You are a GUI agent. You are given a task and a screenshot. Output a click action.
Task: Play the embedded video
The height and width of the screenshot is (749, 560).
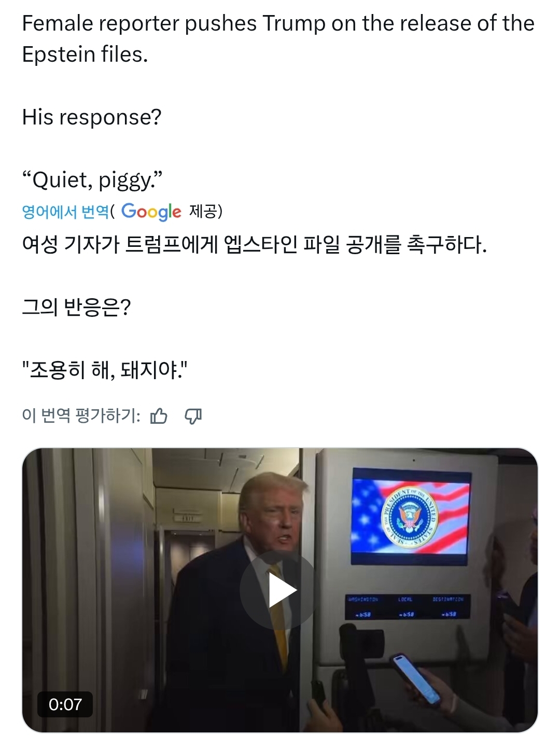[280, 591]
